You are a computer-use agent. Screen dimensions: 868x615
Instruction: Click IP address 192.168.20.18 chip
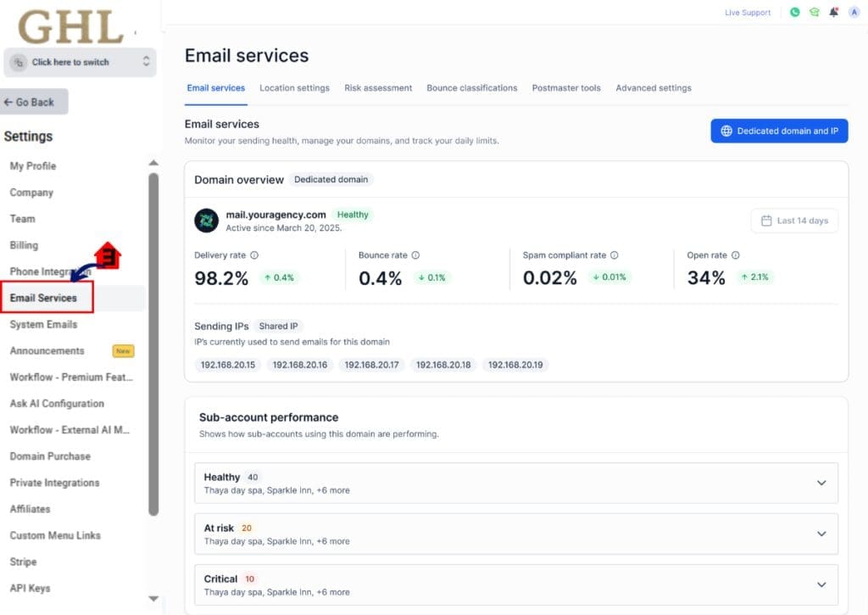click(x=443, y=365)
